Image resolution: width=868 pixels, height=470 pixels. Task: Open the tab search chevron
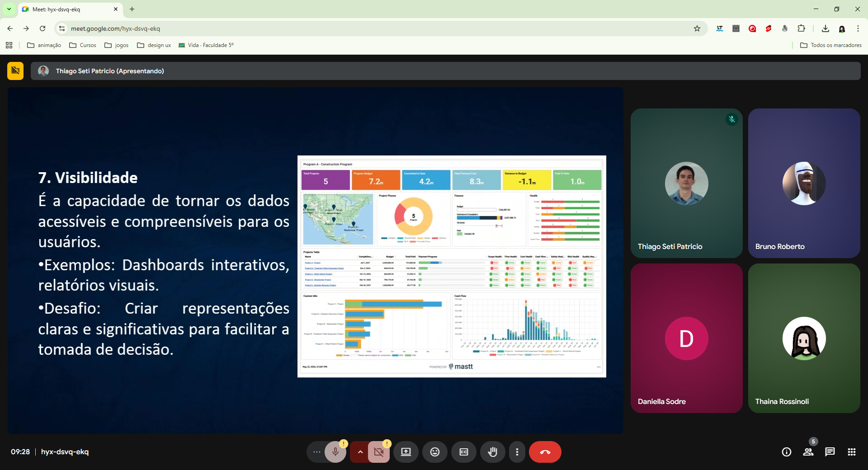coord(9,9)
